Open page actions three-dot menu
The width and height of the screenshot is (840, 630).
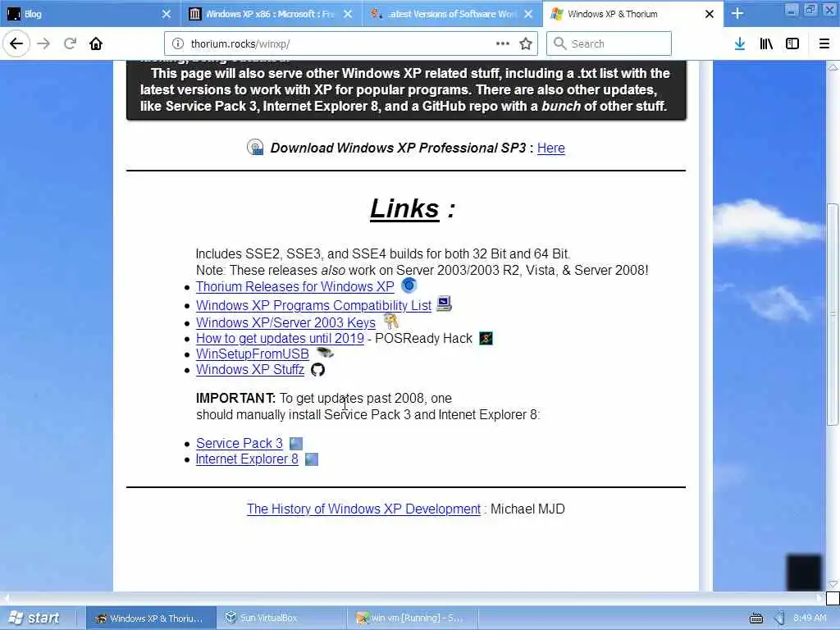(503, 43)
